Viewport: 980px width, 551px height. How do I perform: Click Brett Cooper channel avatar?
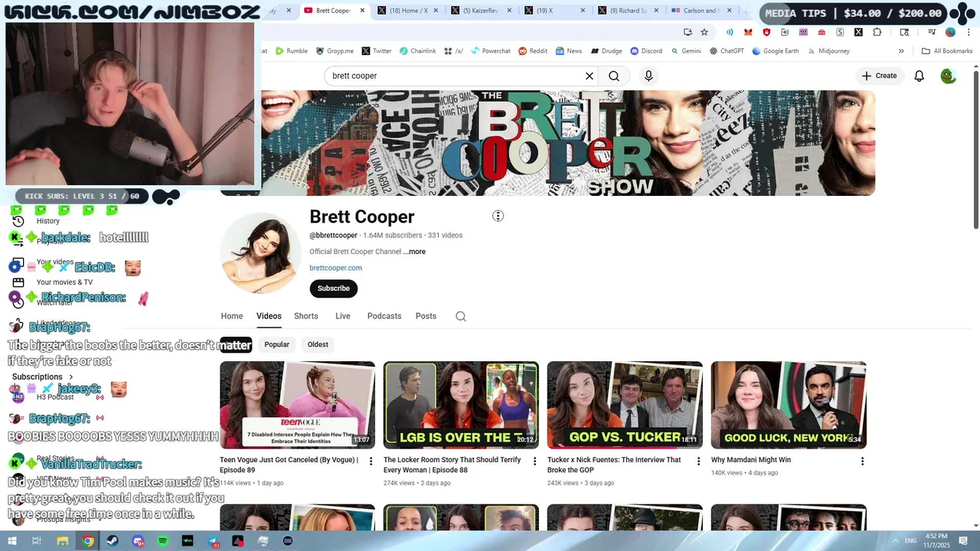260,253
